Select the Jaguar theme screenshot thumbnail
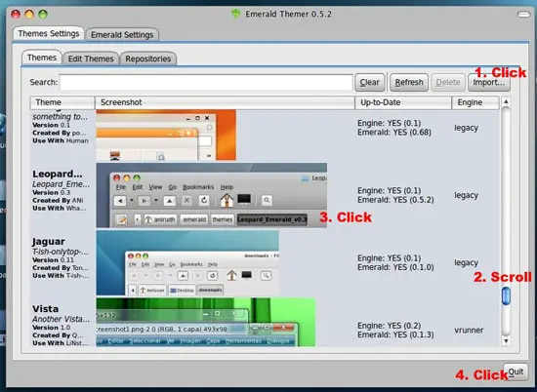Image resolution: width=537 pixels, height=392 pixels. (x=187, y=262)
